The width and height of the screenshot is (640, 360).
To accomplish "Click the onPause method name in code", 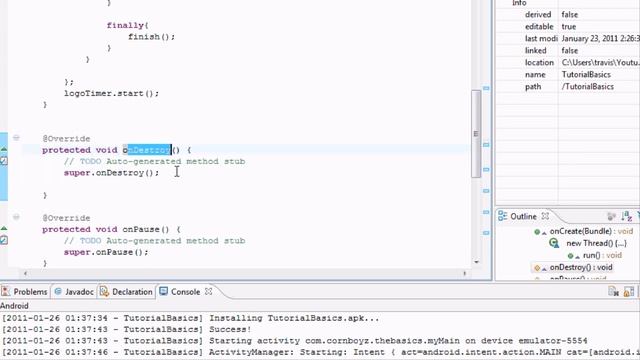I will (141, 229).
